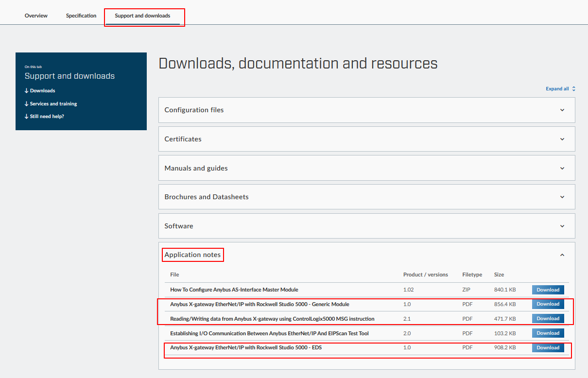Image resolution: width=588 pixels, height=378 pixels.
Task: Click the Software chevron icon
Action: pyautogui.click(x=562, y=226)
